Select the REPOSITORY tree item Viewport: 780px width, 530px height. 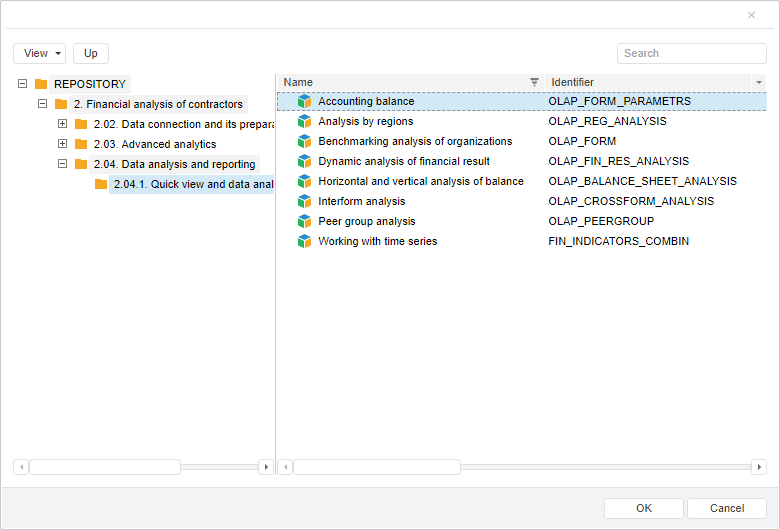coord(90,84)
